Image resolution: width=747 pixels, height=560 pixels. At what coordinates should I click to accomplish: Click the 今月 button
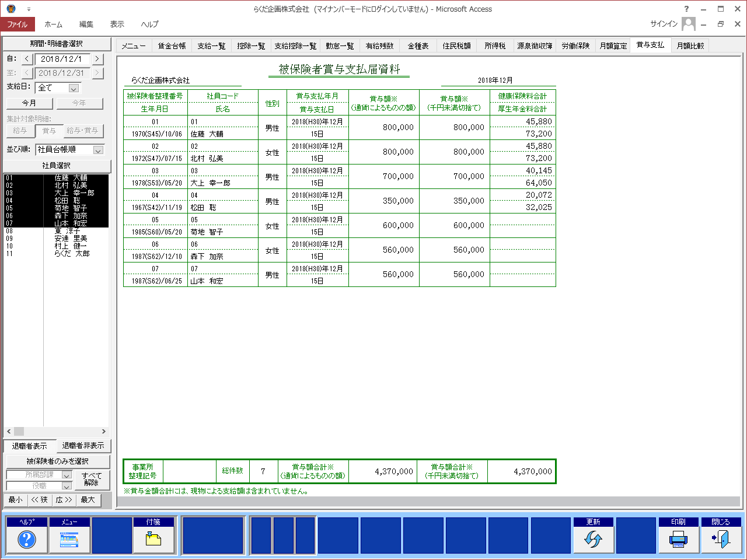coord(29,103)
